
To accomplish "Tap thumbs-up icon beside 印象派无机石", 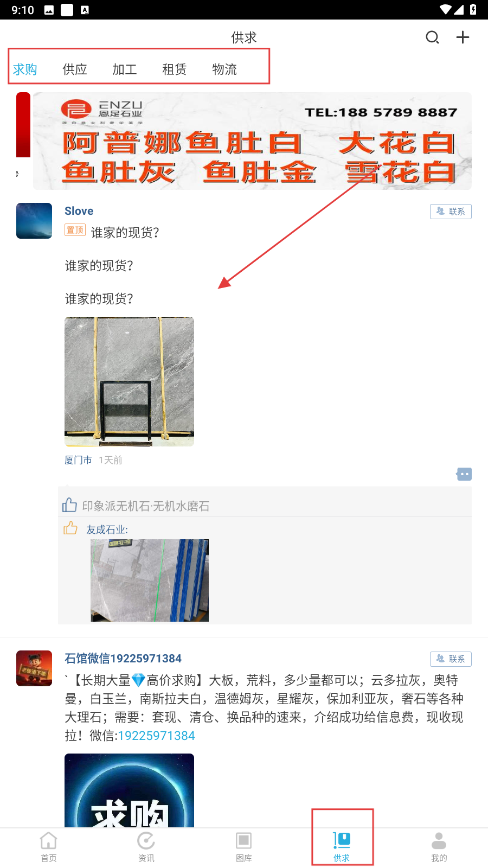I will 69,505.
